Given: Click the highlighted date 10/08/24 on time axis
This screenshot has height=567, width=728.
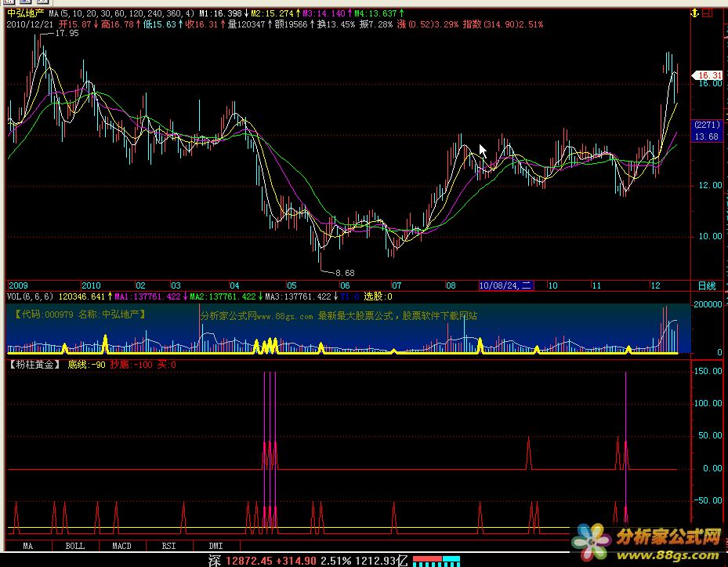Looking at the screenshot, I should pyautogui.click(x=506, y=285).
